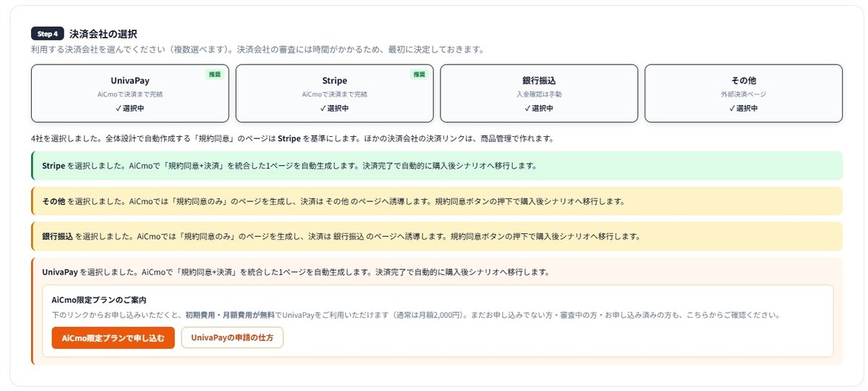
Task: Click the yellow その他 selection notice
Action: [x=437, y=201]
